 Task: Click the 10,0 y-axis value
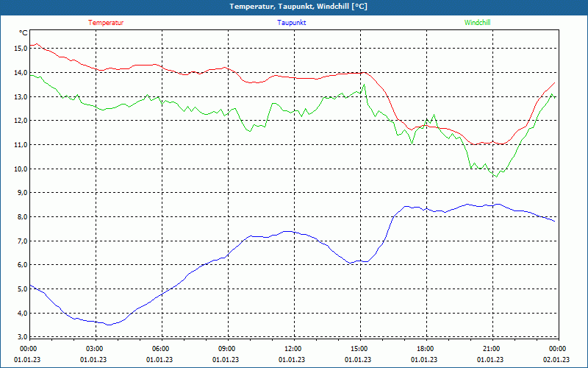(x=21, y=169)
